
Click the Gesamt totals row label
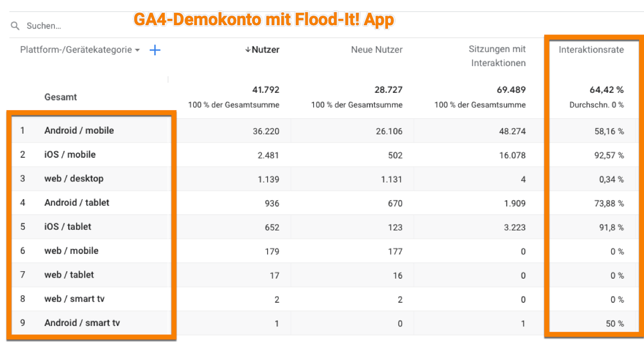(60, 97)
